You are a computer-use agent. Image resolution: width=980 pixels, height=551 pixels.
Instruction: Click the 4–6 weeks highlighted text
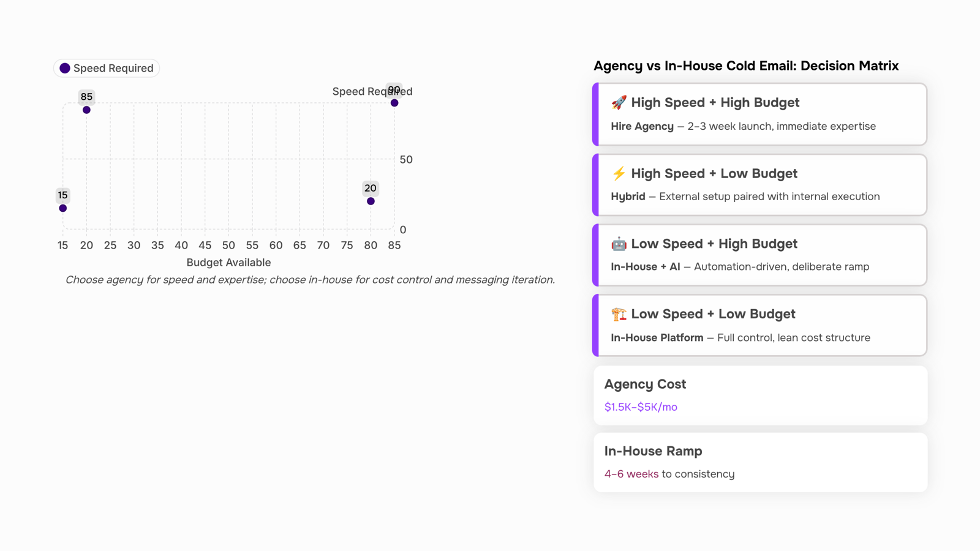[x=631, y=474]
